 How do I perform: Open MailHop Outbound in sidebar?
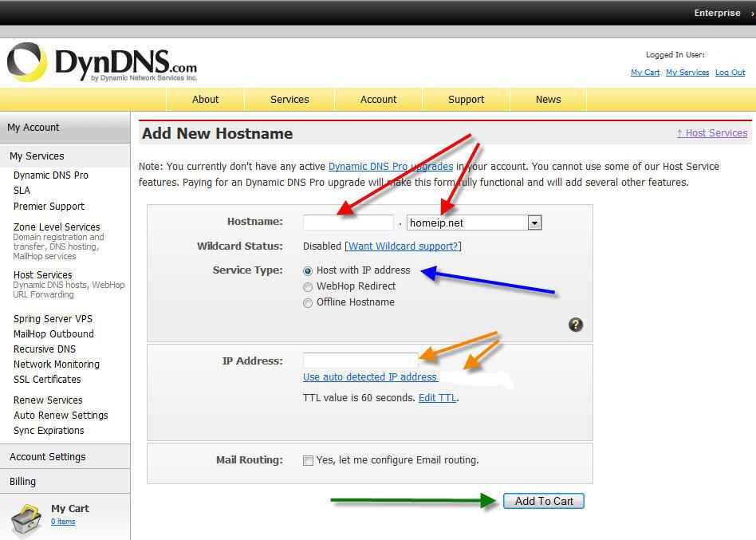click(x=53, y=333)
